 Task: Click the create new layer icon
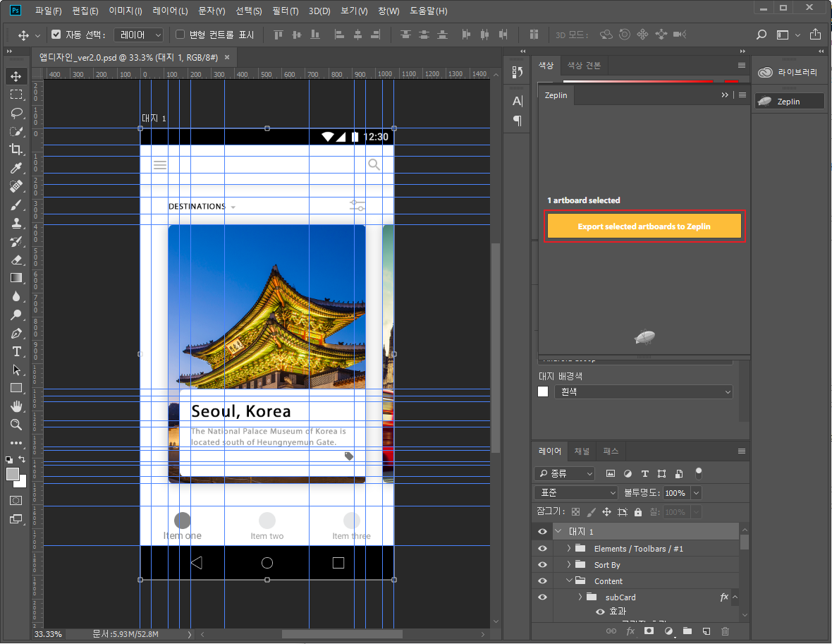[706, 631]
